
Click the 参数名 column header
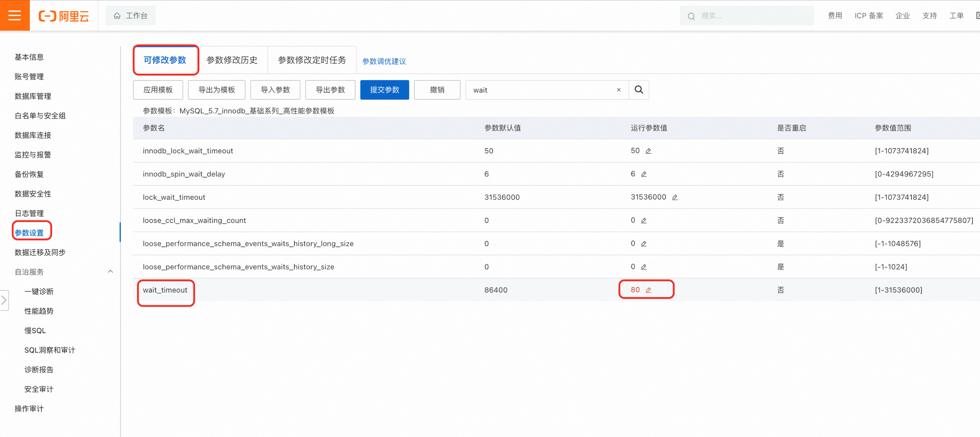[x=154, y=128]
